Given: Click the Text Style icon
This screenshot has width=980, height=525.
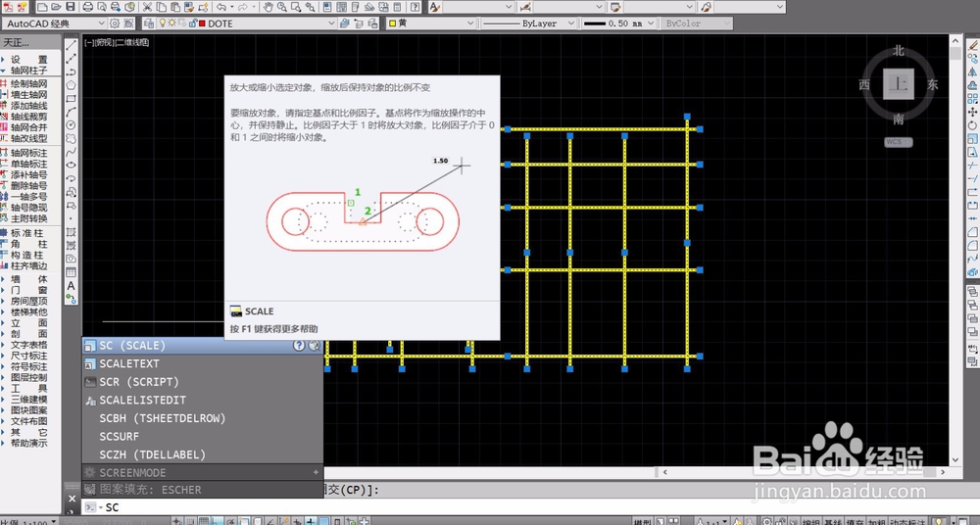Looking at the screenshot, I should [x=435, y=8].
